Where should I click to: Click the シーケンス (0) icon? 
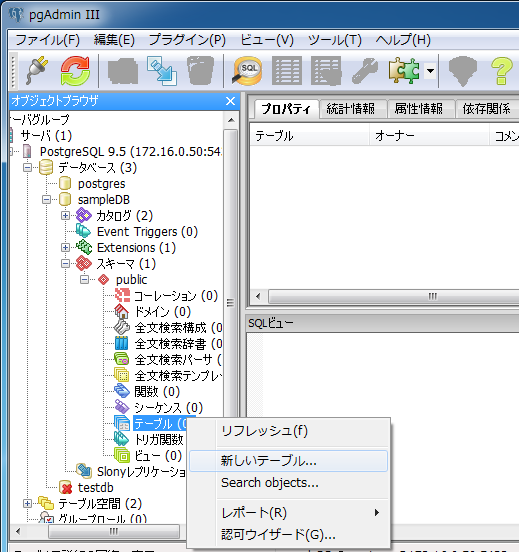(x=122, y=407)
